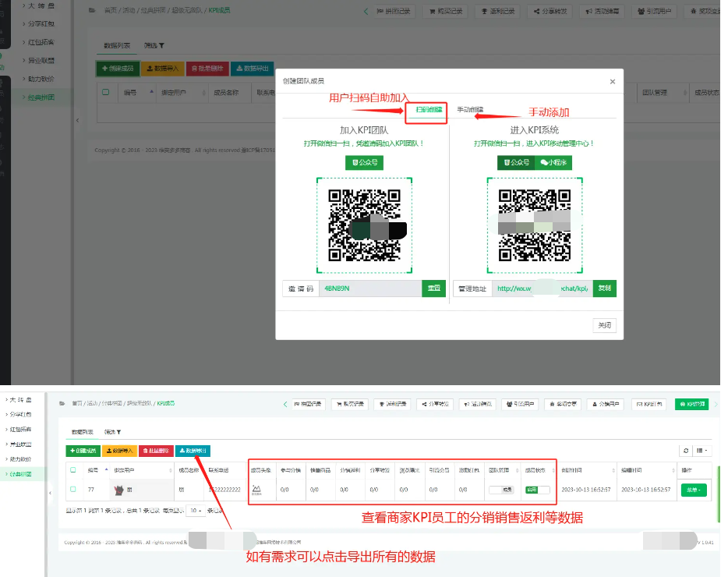Switch to the 手动创建 tab in the dialog

pos(470,110)
